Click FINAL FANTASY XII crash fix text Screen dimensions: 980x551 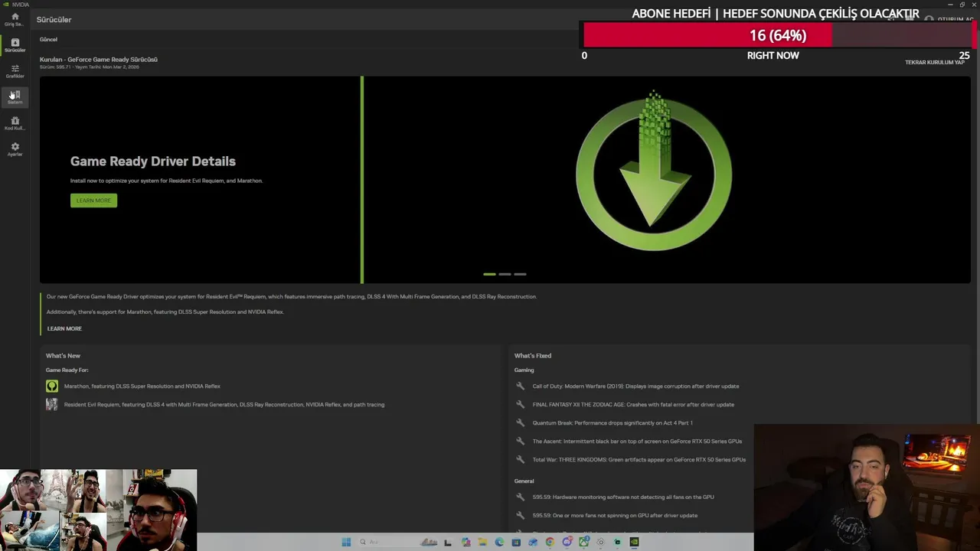633,405
